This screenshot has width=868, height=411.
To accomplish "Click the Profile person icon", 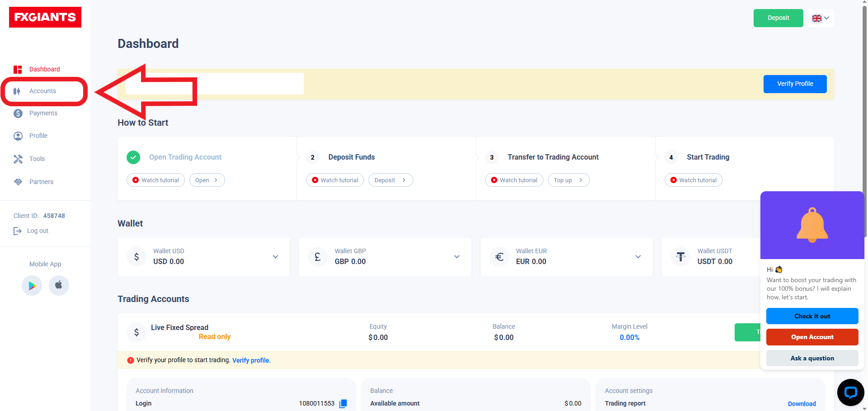I will point(18,136).
